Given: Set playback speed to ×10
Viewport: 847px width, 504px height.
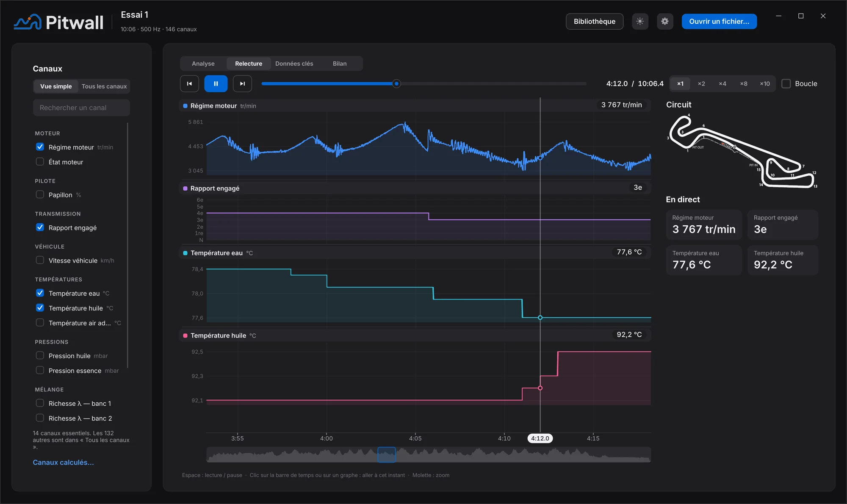Looking at the screenshot, I should (x=765, y=84).
